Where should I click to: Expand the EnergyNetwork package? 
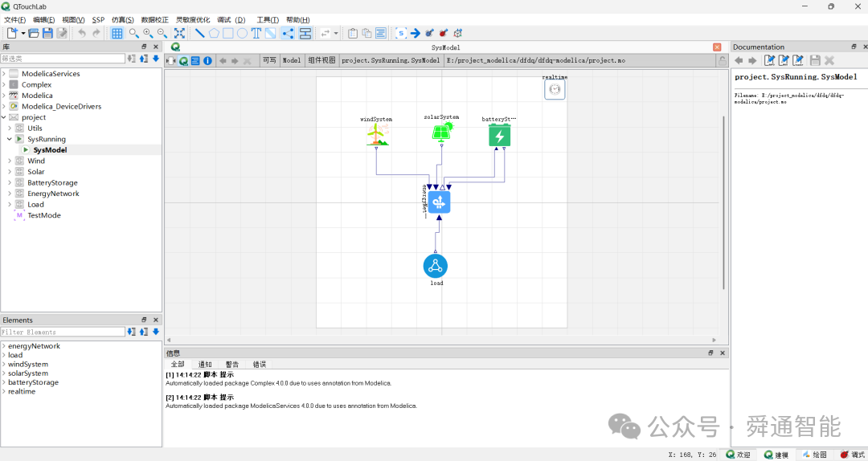tap(10, 194)
